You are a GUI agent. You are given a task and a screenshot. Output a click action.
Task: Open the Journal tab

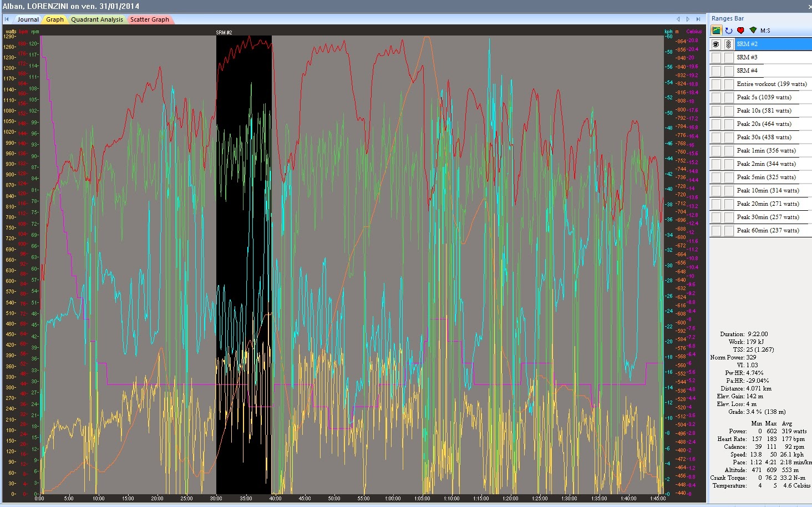click(x=28, y=19)
